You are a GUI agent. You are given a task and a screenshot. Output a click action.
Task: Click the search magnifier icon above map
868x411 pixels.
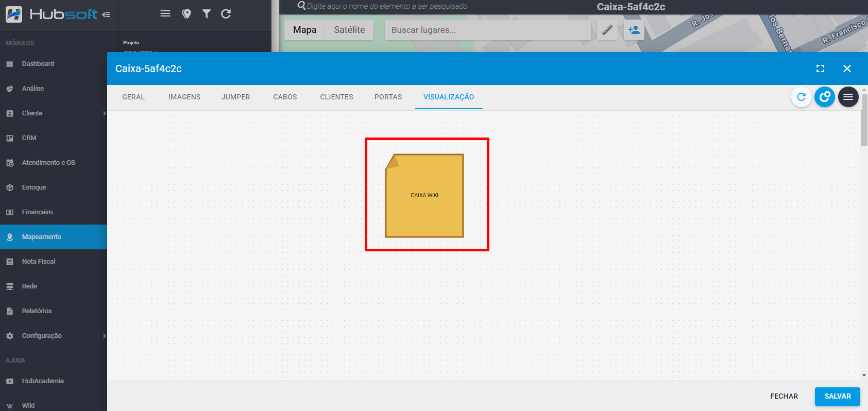(301, 6)
